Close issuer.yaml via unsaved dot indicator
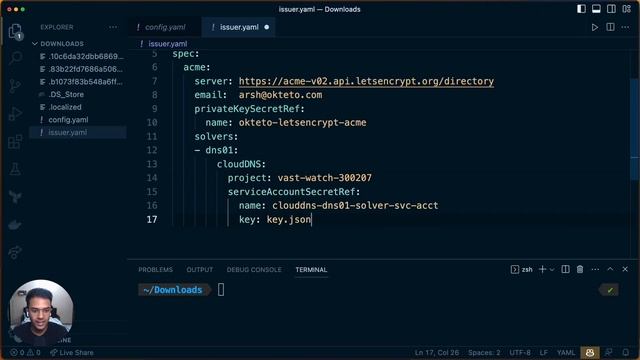This screenshot has height=360, width=640. coord(267,27)
